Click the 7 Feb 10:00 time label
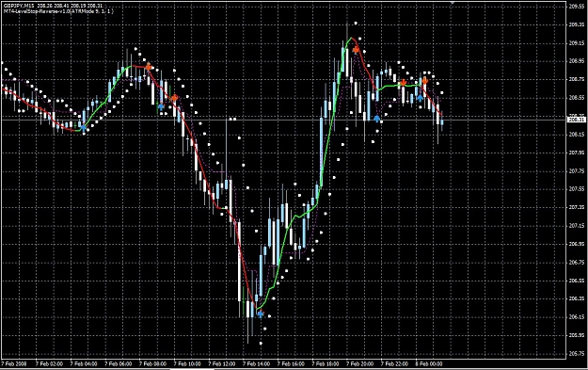 click(187, 364)
